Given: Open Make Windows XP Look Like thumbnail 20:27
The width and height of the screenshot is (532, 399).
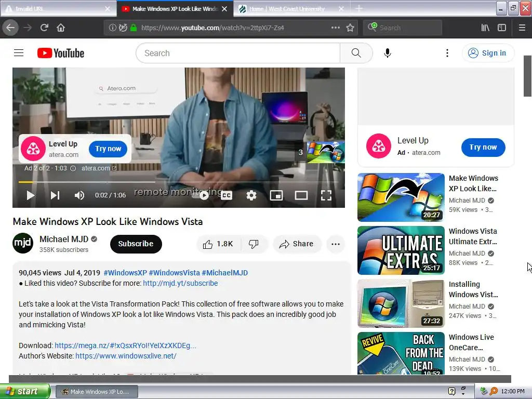Looking at the screenshot, I should click(x=401, y=197).
